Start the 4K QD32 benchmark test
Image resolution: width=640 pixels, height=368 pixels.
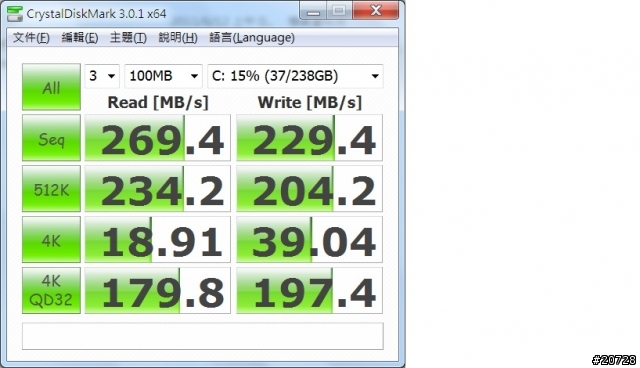coord(51,291)
